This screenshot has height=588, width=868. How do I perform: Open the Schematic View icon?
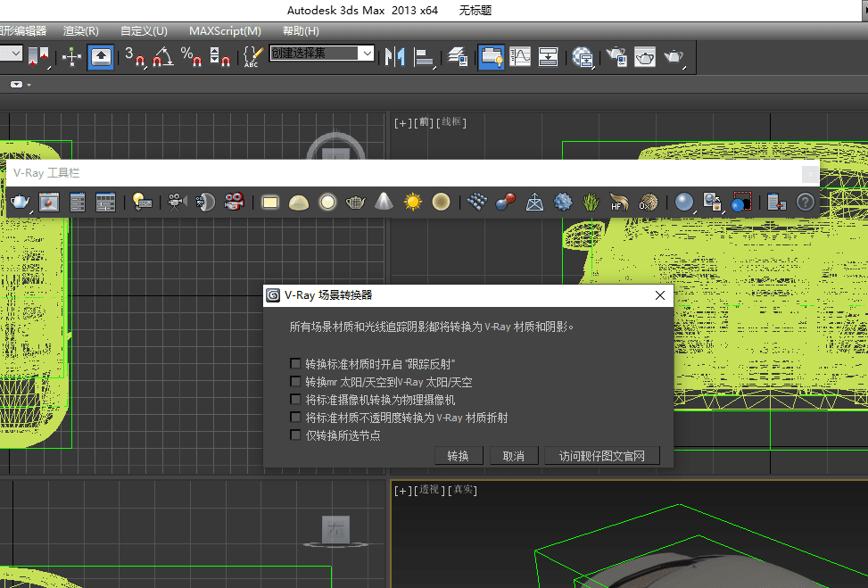click(x=548, y=56)
